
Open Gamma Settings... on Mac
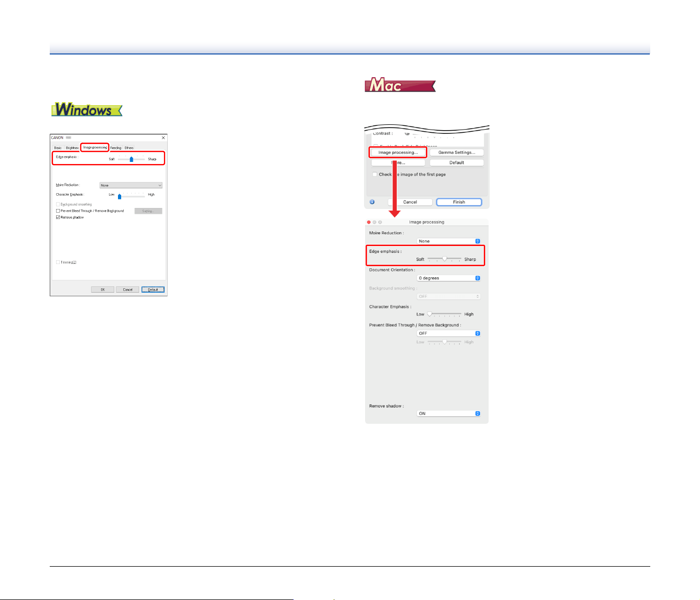coord(457,152)
